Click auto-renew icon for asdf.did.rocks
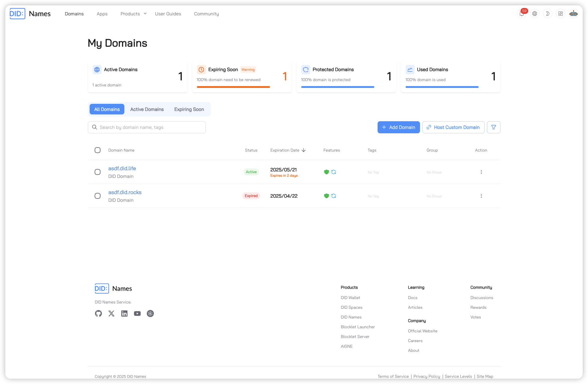 tap(334, 196)
